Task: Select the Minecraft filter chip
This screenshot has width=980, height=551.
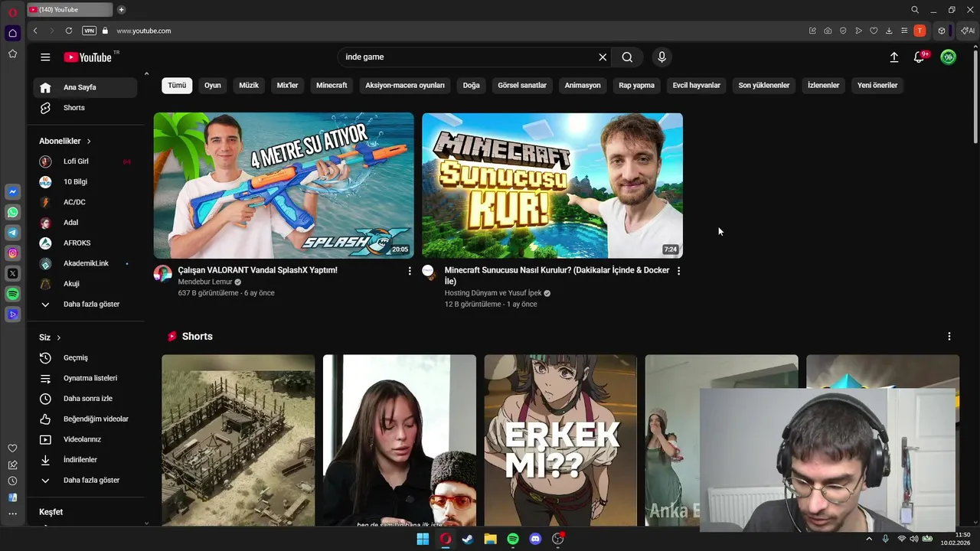Action: pyautogui.click(x=332, y=86)
